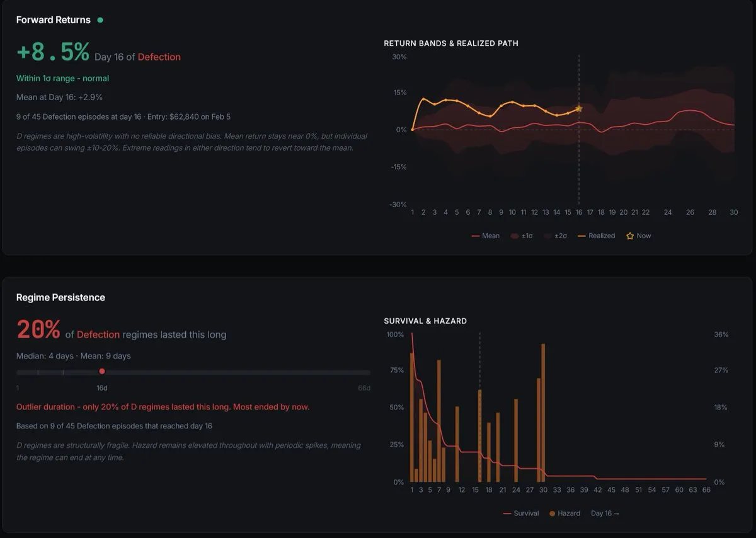Hide the Realized path via legend
The image size is (756, 538).
click(x=596, y=236)
